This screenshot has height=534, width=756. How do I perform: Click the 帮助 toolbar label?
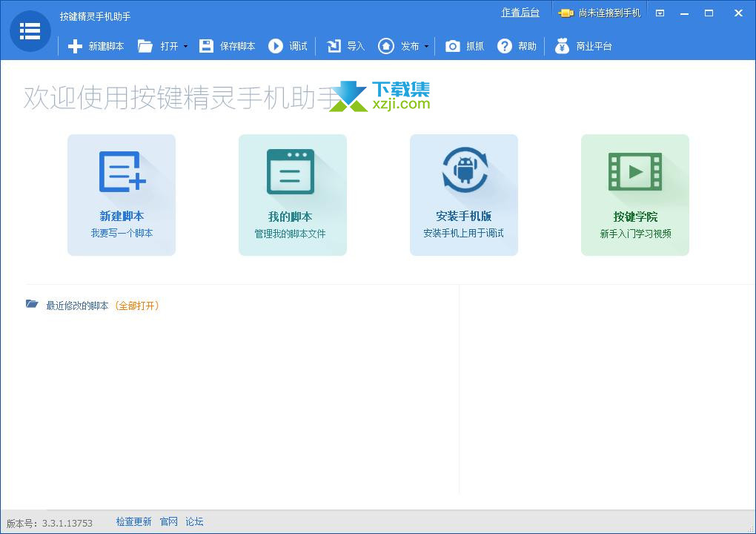pos(527,46)
